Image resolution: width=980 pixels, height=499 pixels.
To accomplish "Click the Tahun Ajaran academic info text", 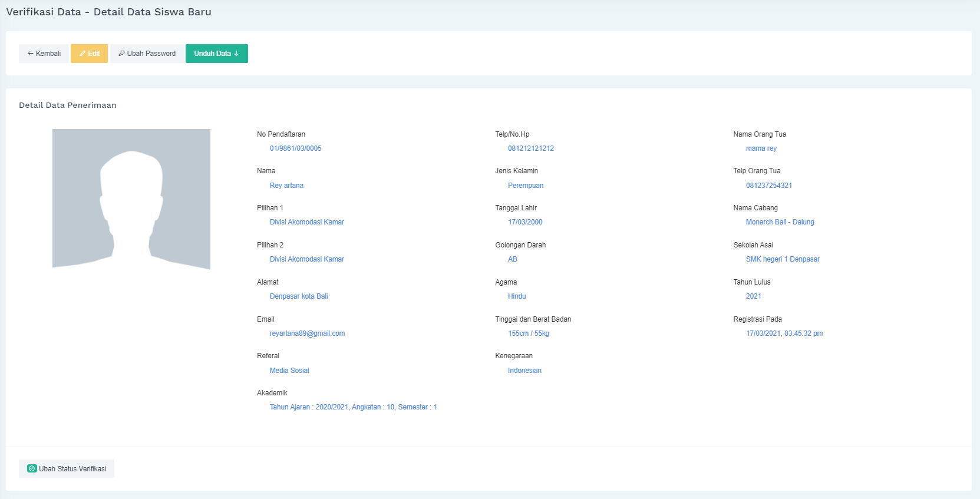I will click(353, 407).
